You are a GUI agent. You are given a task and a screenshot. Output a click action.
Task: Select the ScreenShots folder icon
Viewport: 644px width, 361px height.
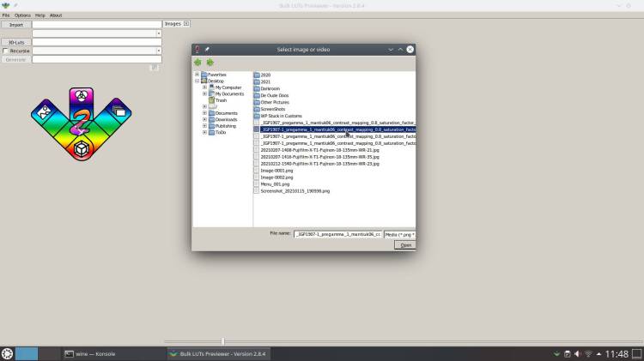(x=257, y=109)
